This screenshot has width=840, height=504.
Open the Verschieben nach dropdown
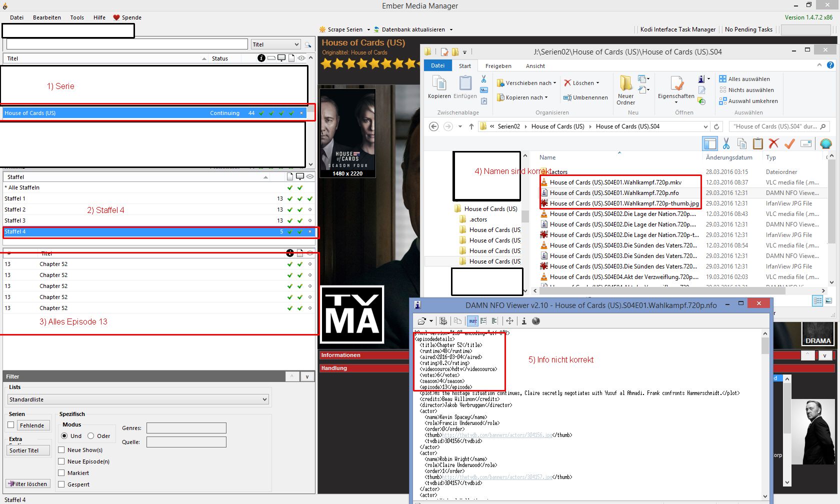pyautogui.click(x=526, y=83)
